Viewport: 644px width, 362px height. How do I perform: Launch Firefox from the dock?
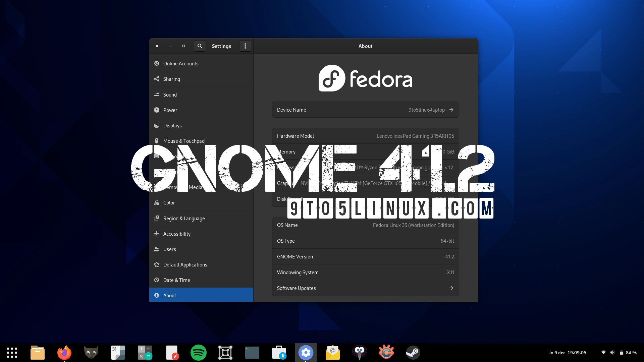(64, 352)
